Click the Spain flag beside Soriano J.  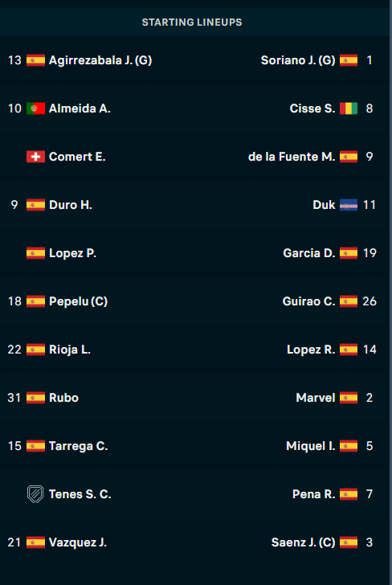pyautogui.click(x=349, y=60)
